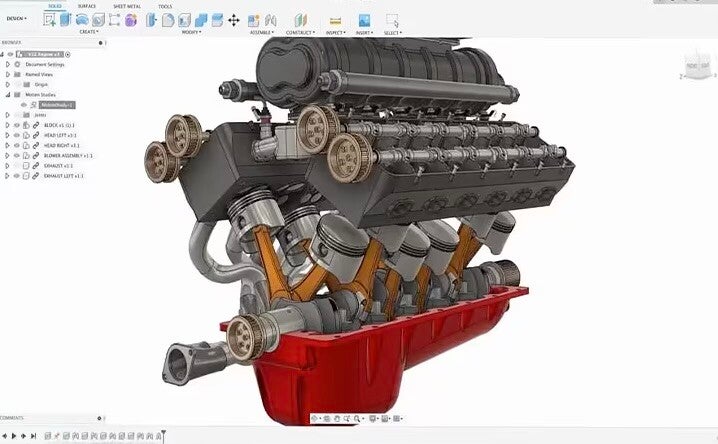Select the Combine tool icon

click(x=201, y=20)
